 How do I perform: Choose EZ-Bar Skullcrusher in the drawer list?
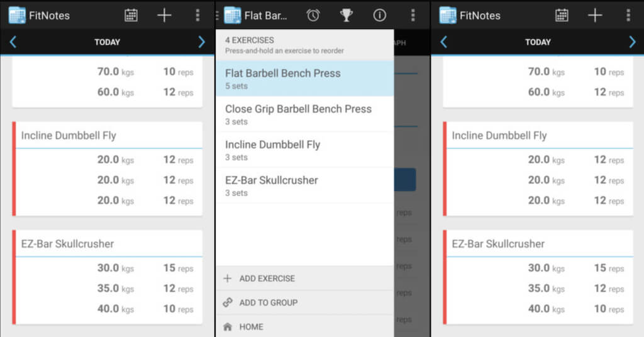[304, 185]
